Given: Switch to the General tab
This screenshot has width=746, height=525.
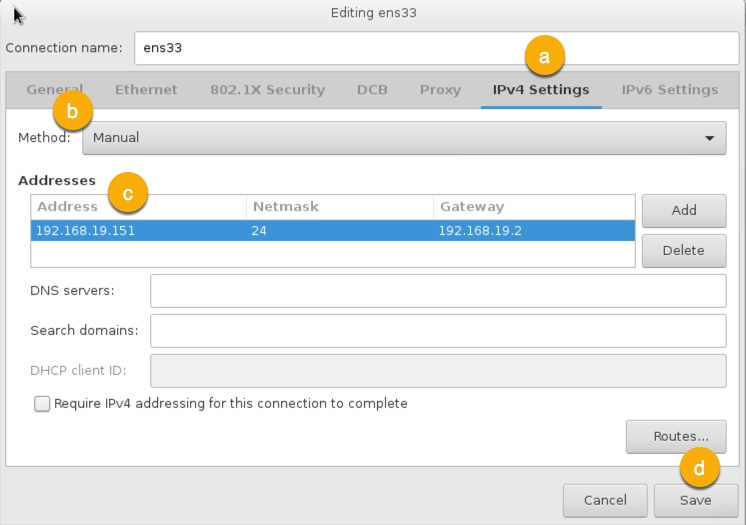Looking at the screenshot, I should point(54,90).
